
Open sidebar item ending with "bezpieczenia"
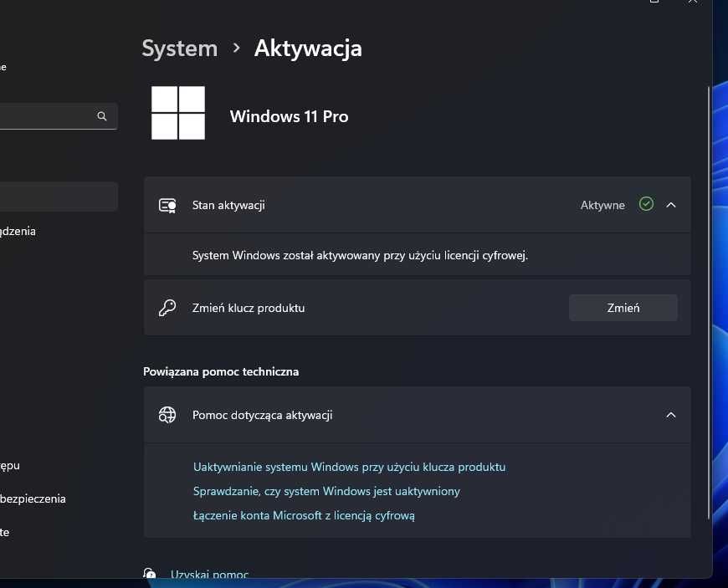pos(33,499)
